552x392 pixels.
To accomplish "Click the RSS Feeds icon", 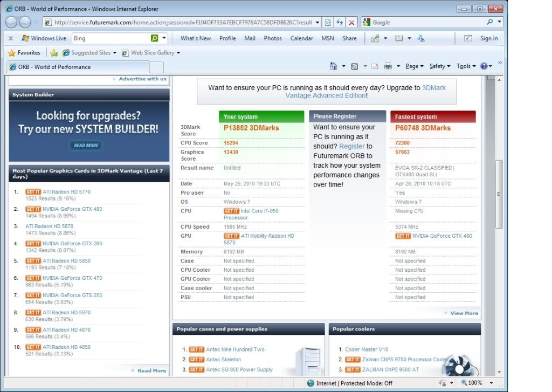I will [355, 66].
